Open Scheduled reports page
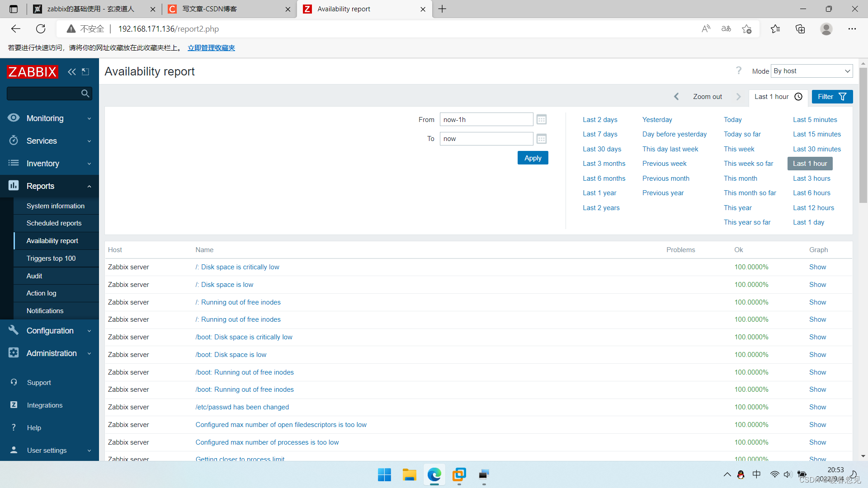 pyautogui.click(x=54, y=223)
